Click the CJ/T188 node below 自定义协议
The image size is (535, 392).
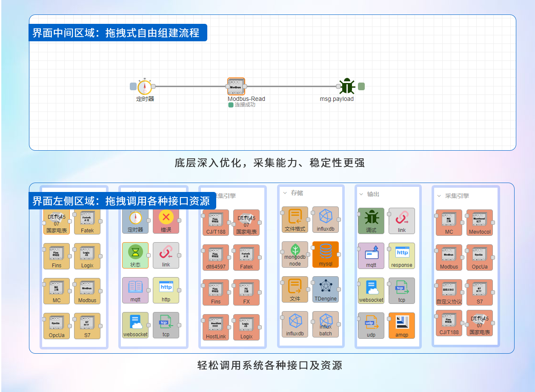tap(449, 323)
